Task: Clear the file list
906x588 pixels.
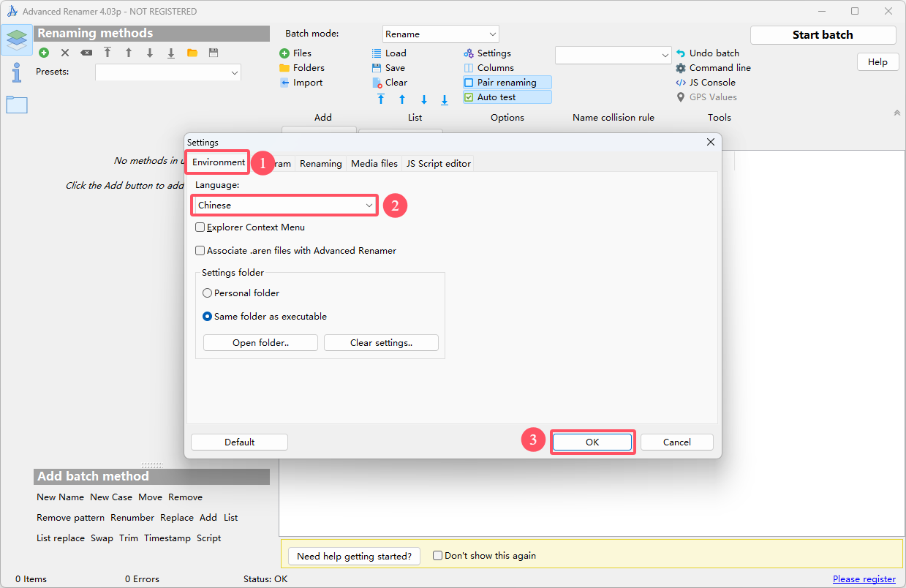Action: coord(390,83)
